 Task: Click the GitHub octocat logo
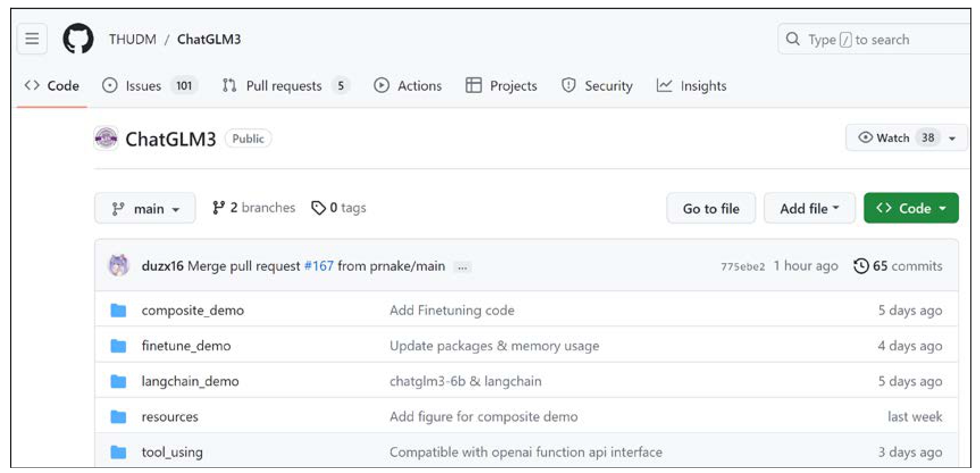78,39
